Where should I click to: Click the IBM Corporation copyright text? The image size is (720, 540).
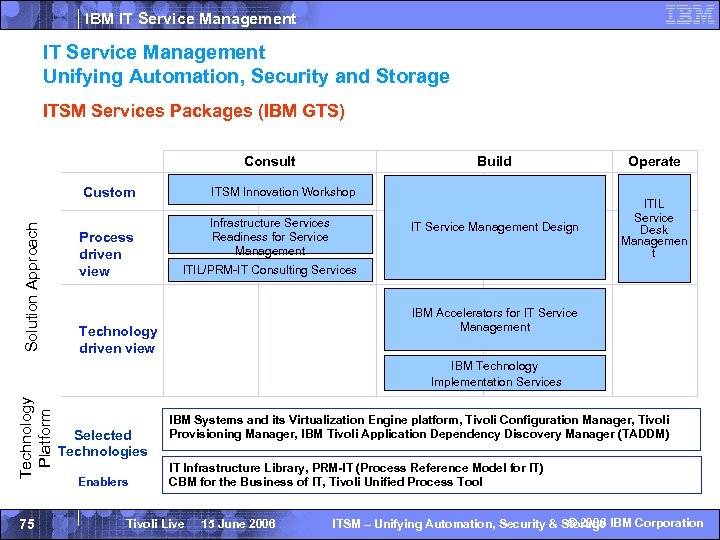coord(636,523)
